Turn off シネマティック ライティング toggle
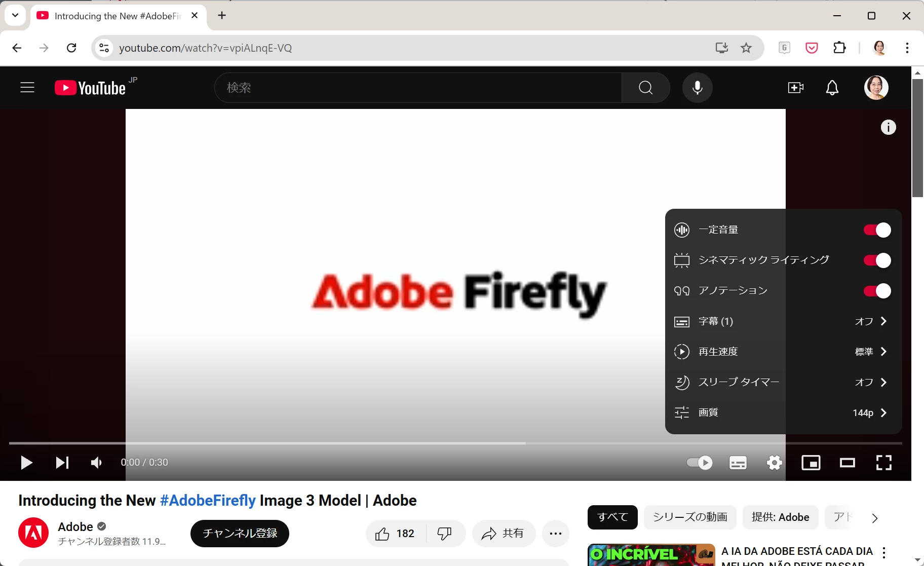The height and width of the screenshot is (566, 924). (877, 260)
